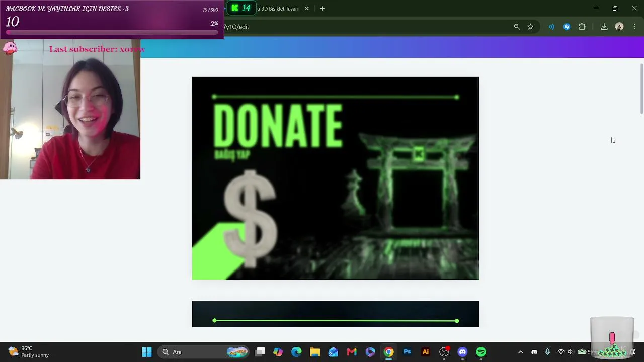Open Outlook from the taskbar
Screen dimensions: 644x362
(333, 352)
